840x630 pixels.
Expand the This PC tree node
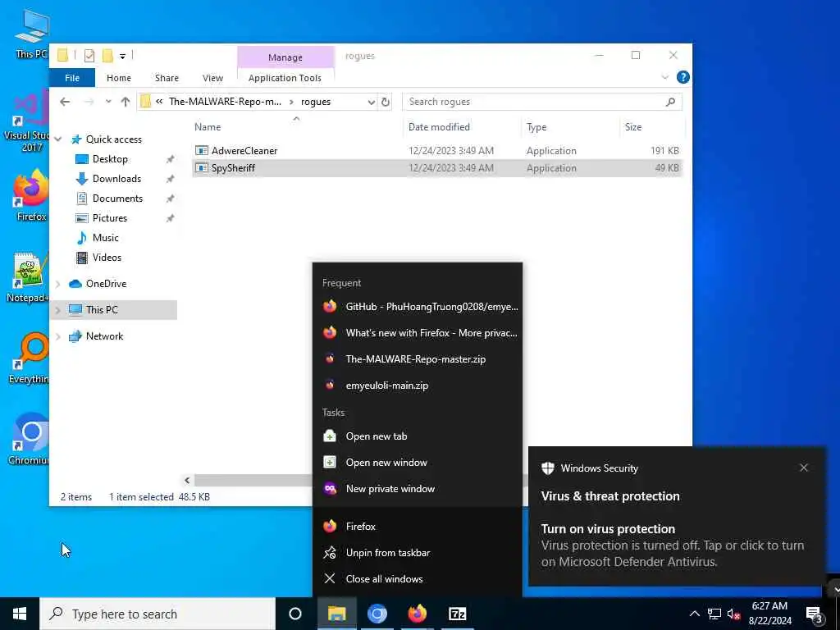(x=58, y=310)
